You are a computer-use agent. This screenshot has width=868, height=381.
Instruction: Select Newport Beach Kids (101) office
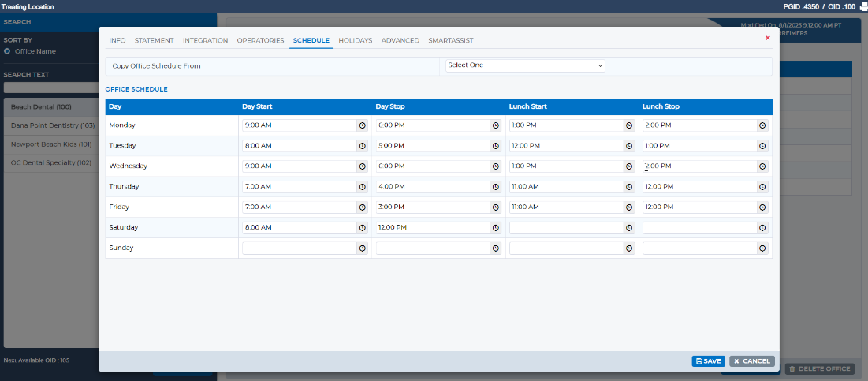click(x=51, y=144)
